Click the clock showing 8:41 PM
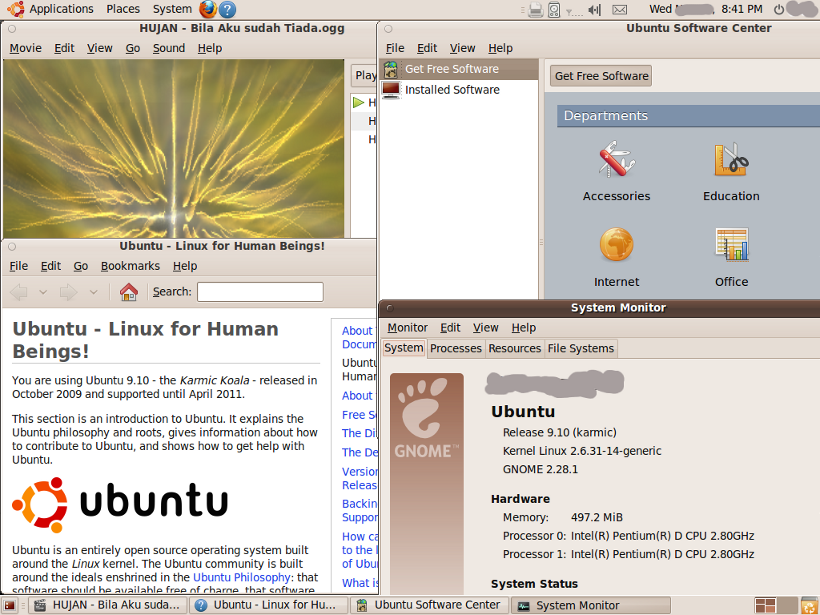The height and width of the screenshot is (615, 820). coord(742,9)
